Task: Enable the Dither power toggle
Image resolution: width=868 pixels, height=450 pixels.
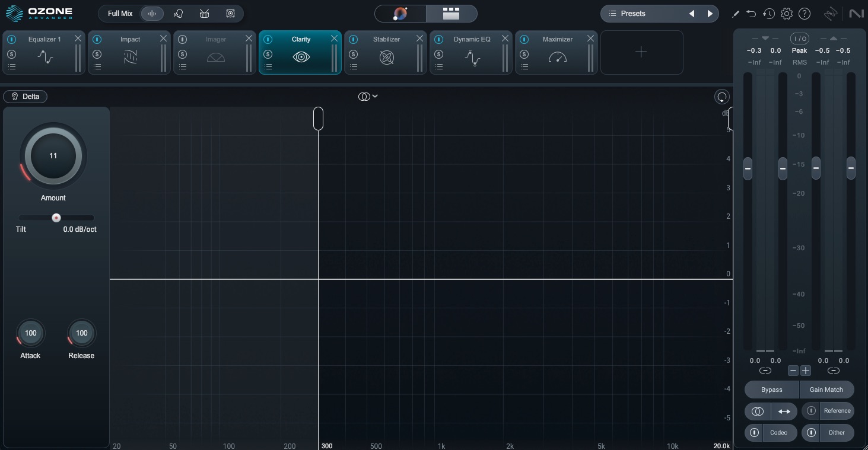Action: [x=811, y=433]
